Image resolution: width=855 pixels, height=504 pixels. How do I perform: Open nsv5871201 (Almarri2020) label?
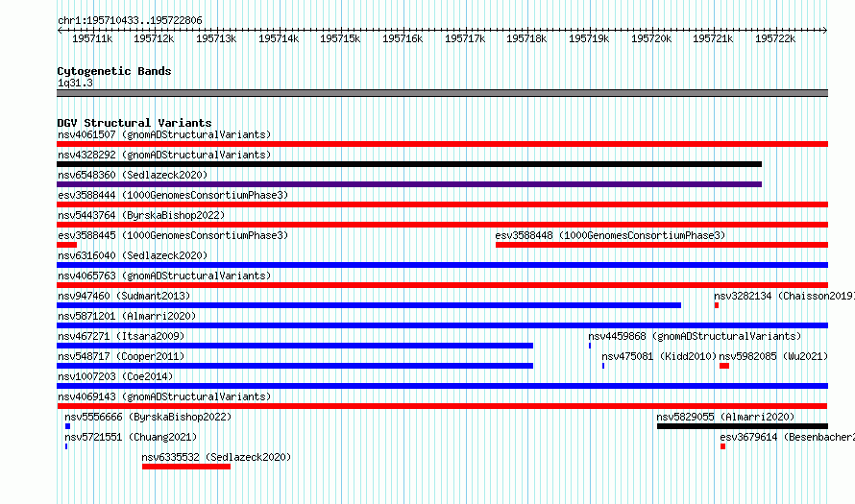click(127, 316)
